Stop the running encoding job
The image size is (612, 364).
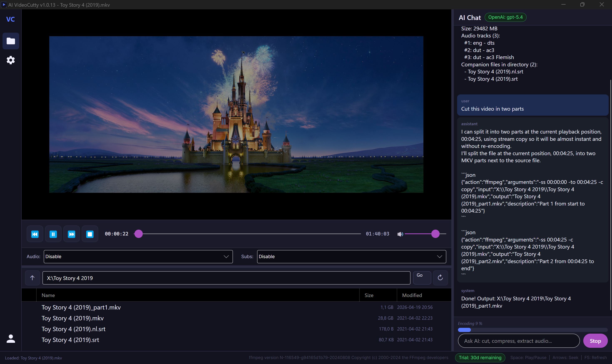click(x=595, y=341)
